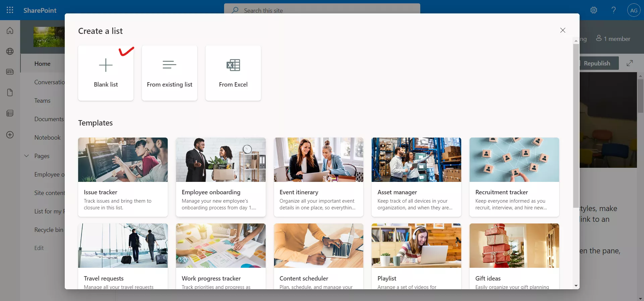This screenshot has width=644, height=301.
Task: Select the Work progress tracker template
Action: pyautogui.click(x=221, y=256)
